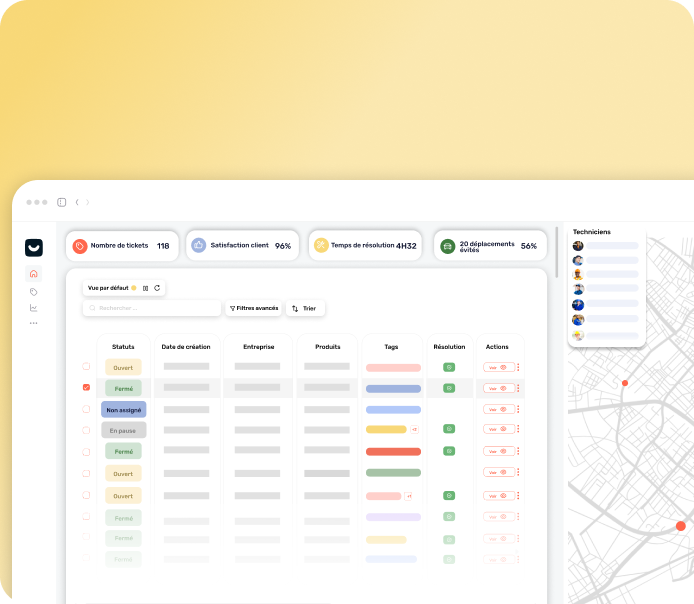This screenshot has width=694, height=604.
Task: Open the tag icon in the sidebar
Action: click(x=34, y=292)
